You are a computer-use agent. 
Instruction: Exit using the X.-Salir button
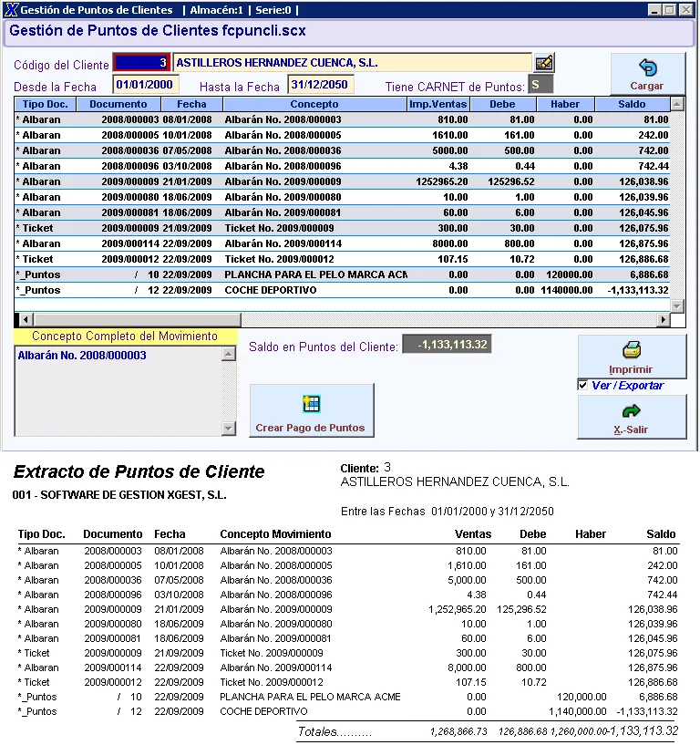click(x=632, y=417)
